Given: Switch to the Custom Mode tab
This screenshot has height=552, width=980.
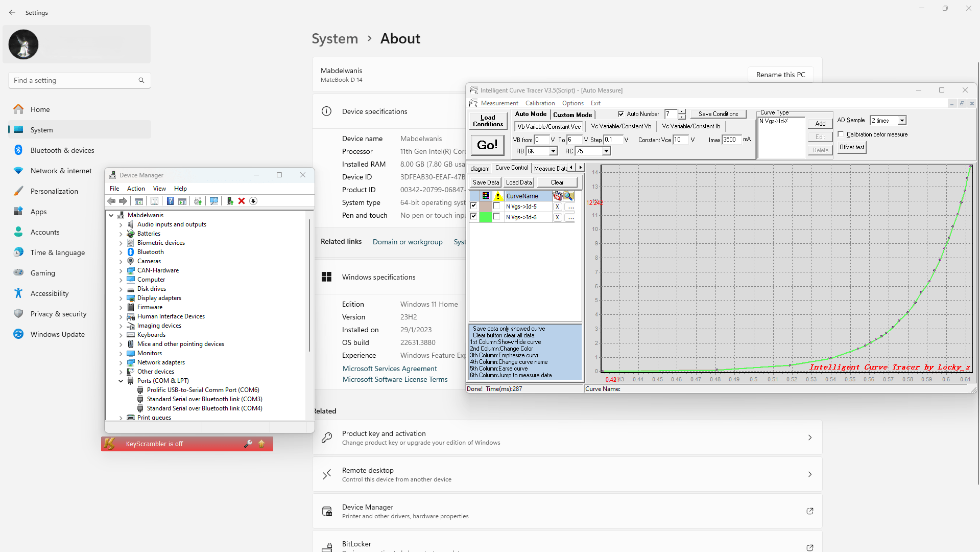Looking at the screenshot, I should [572, 114].
